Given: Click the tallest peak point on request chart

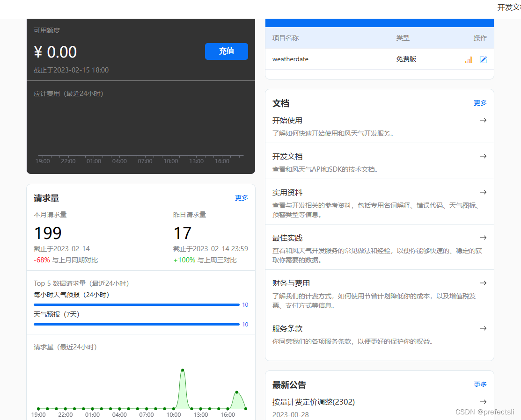Looking at the screenshot, I should (183, 370).
